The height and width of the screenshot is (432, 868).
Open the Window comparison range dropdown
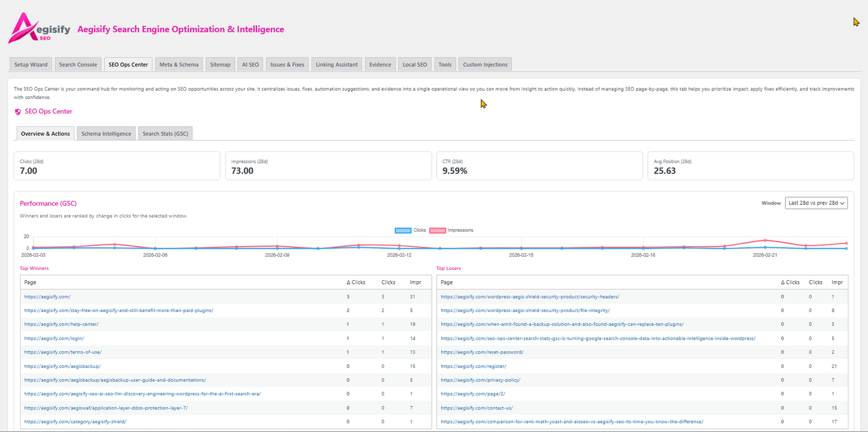pos(816,203)
